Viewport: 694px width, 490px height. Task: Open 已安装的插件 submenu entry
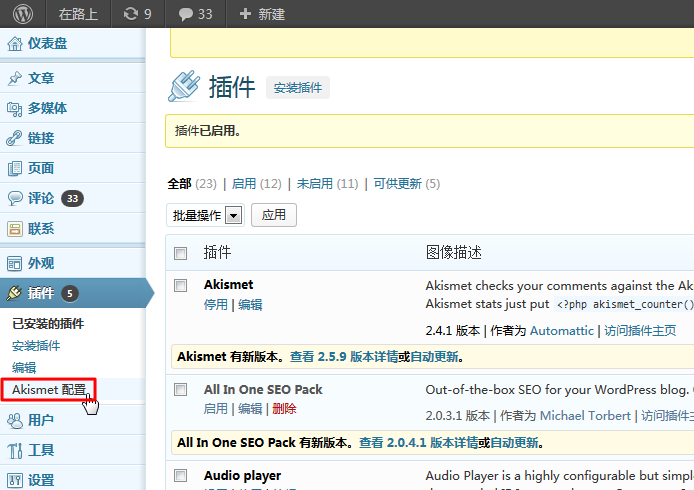48,324
